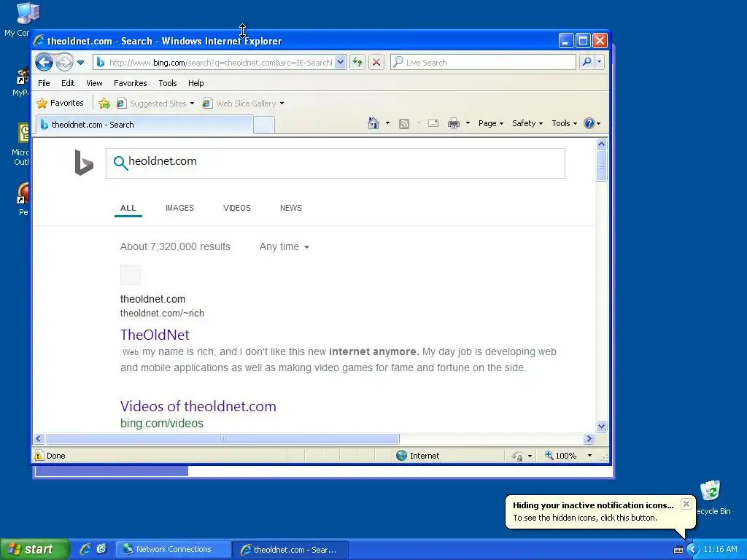
Task: Click bing.com/videos green URL
Action: point(161,423)
